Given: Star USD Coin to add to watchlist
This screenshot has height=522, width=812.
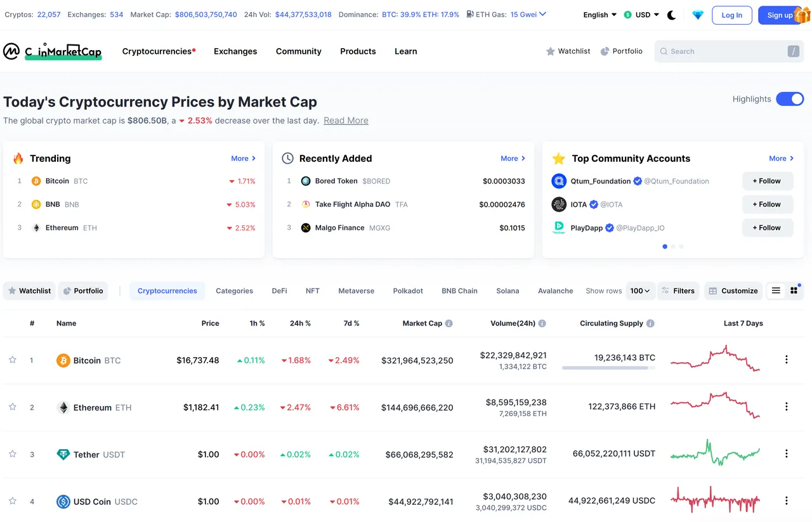Looking at the screenshot, I should pyautogui.click(x=12, y=500).
